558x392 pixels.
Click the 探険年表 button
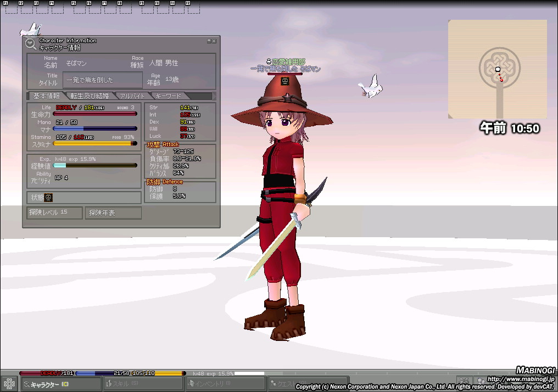point(113,212)
